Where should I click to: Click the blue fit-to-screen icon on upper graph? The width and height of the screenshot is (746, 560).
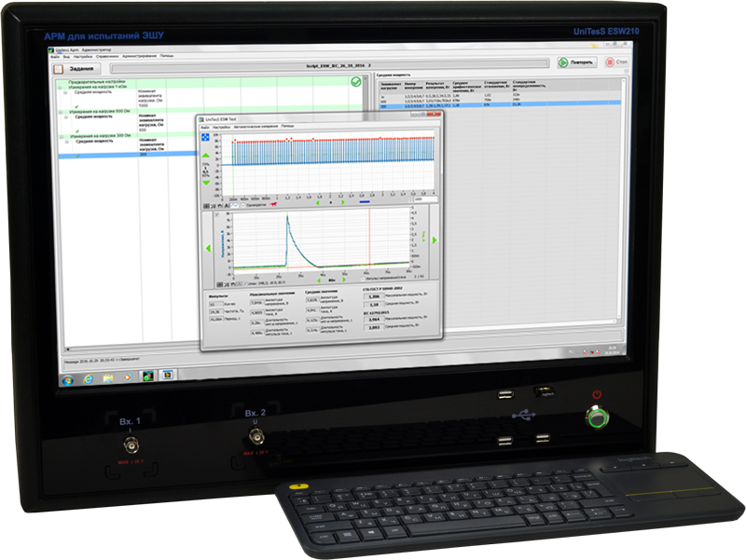[x=206, y=139]
